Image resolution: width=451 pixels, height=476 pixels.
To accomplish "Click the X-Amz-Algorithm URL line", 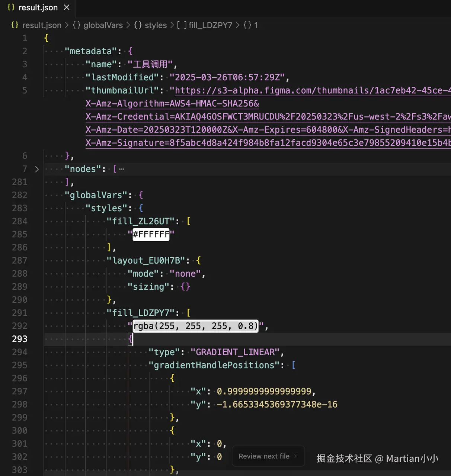I will (x=172, y=104).
